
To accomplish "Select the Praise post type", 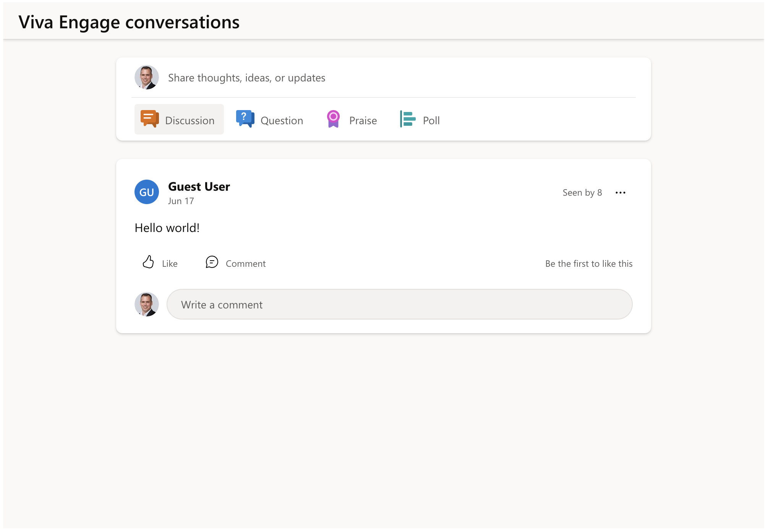I will [x=352, y=119].
